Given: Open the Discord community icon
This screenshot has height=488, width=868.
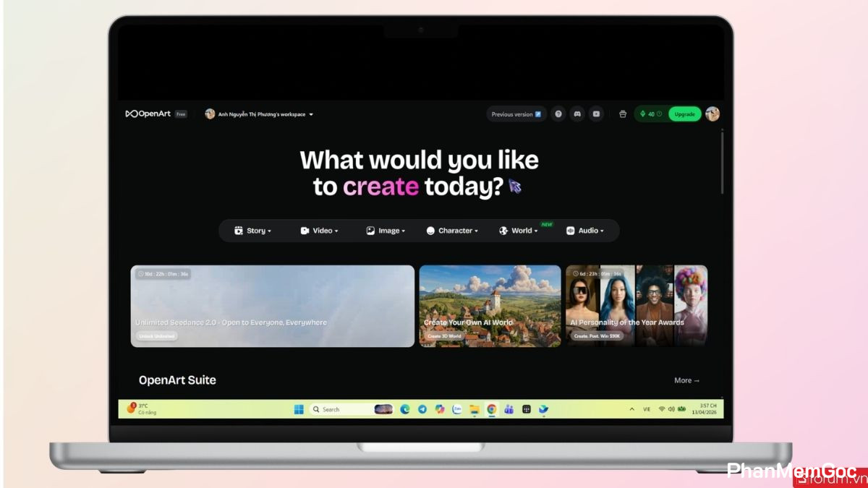Looking at the screenshot, I should [x=577, y=114].
